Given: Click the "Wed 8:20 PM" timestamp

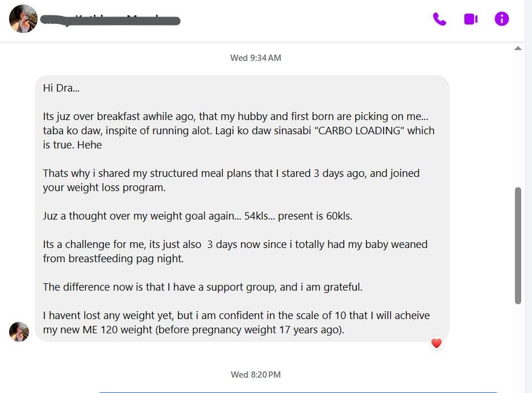Looking at the screenshot, I should coord(255,374).
